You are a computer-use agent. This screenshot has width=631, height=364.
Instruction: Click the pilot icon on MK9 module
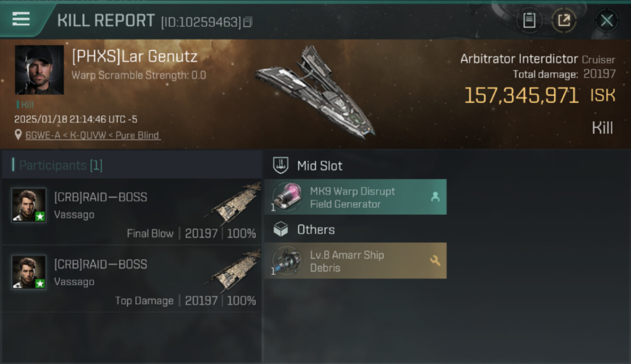tap(435, 197)
